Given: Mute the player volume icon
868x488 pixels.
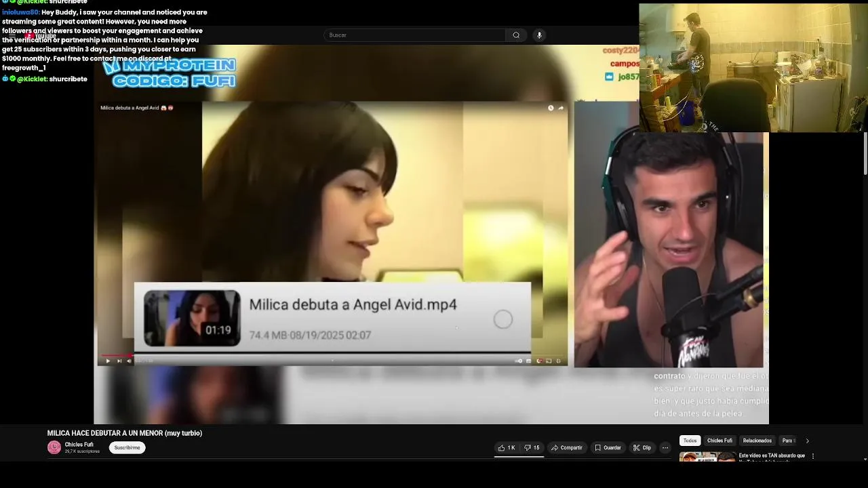Looking at the screenshot, I should [x=129, y=361].
